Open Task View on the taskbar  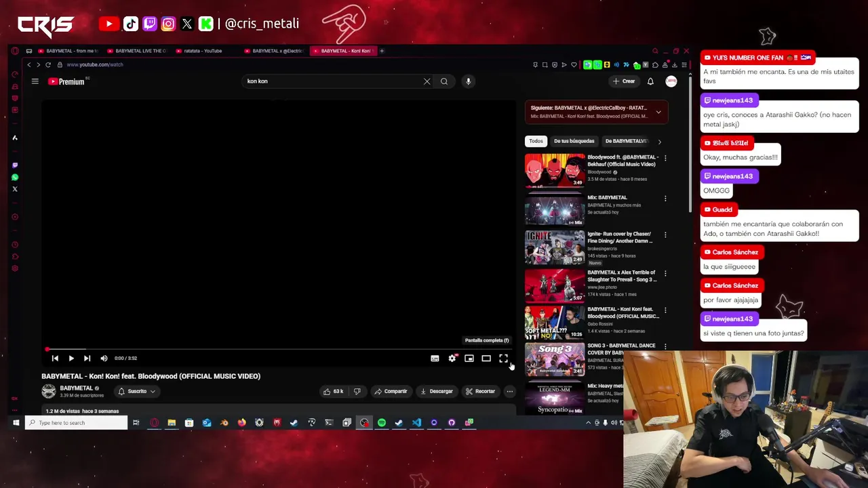(136, 423)
